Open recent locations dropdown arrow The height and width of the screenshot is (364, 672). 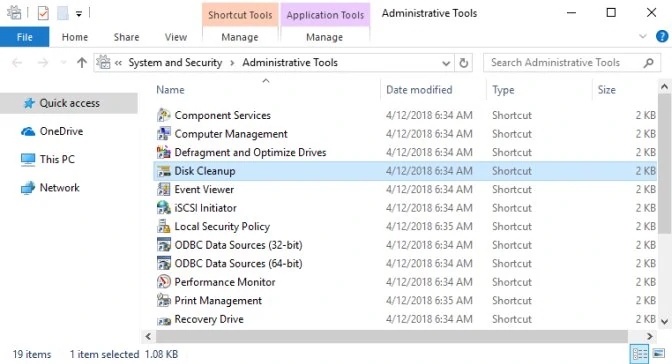[63, 63]
